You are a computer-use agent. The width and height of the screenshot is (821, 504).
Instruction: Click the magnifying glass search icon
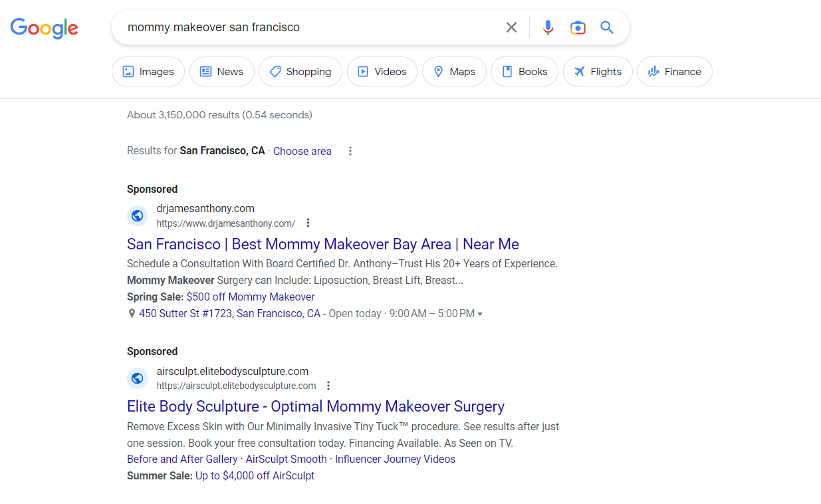[607, 27]
